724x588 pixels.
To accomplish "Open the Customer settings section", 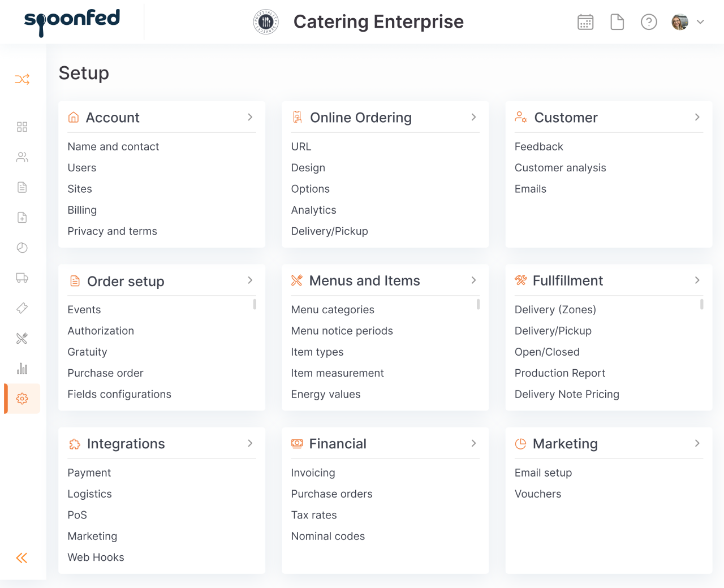I will click(565, 117).
